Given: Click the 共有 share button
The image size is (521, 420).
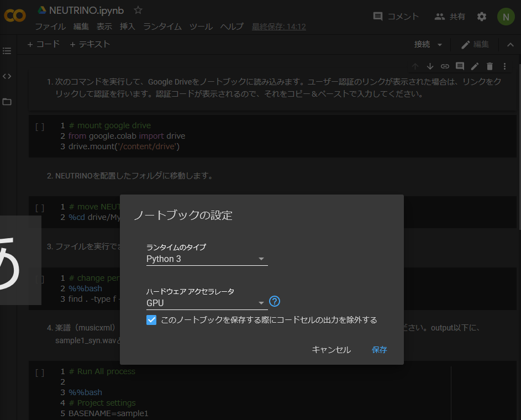Looking at the screenshot, I should pos(450,16).
